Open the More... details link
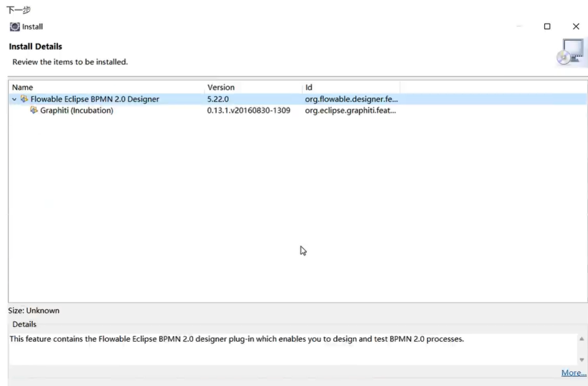Screen dimensions: 588x386 pyautogui.click(x=574, y=372)
